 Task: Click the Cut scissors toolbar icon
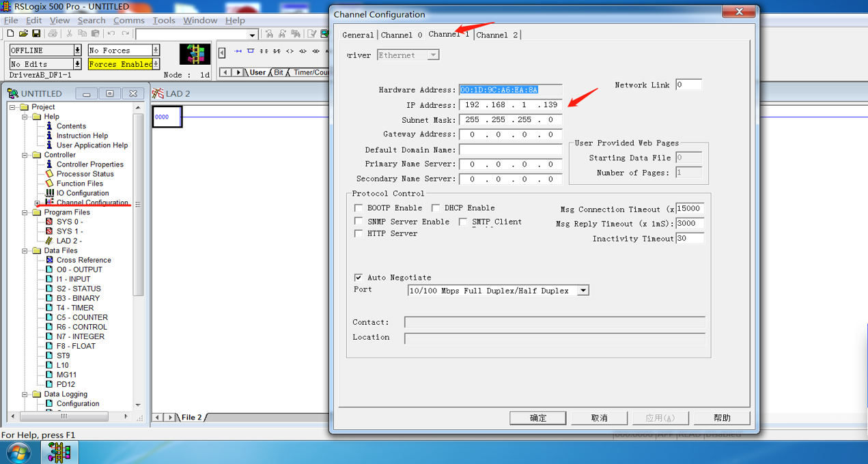pos(69,33)
